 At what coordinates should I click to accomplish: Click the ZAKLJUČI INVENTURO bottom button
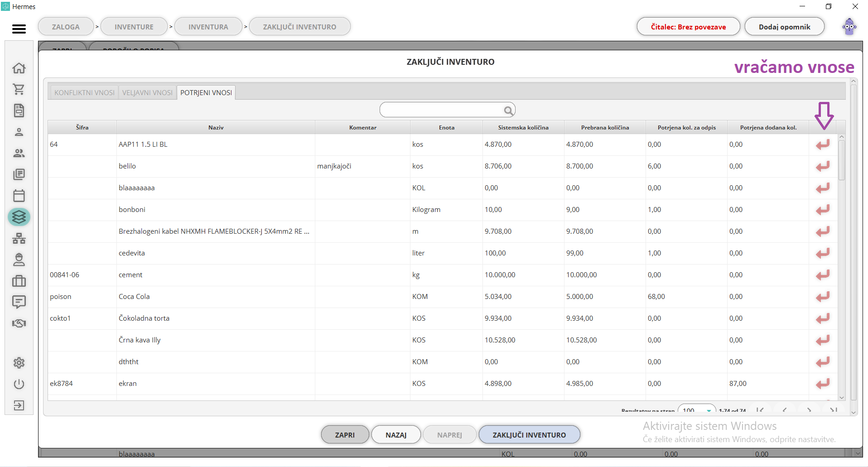(529, 435)
